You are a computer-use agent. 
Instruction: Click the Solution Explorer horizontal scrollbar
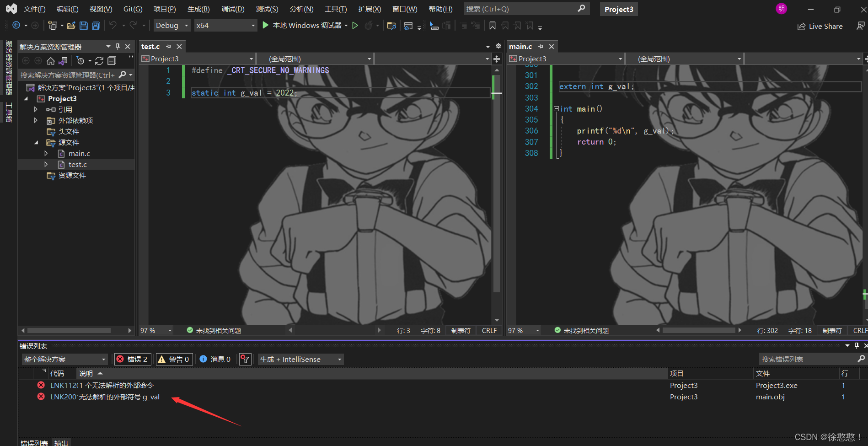[x=69, y=330]
